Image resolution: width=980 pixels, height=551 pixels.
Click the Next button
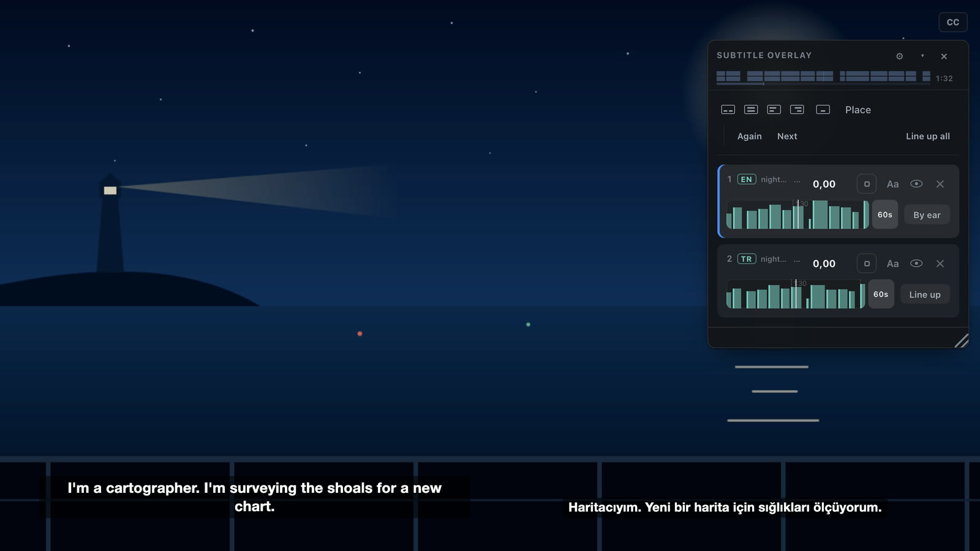coord(787,137)
